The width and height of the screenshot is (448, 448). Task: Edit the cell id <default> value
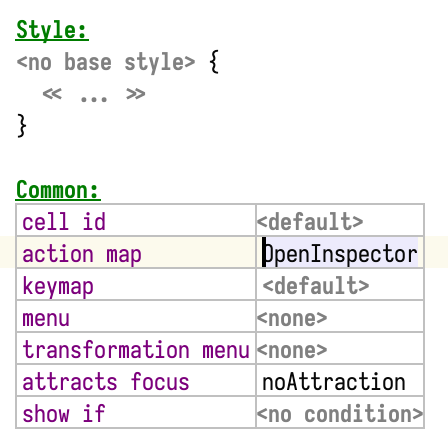(x=310, y=222)
